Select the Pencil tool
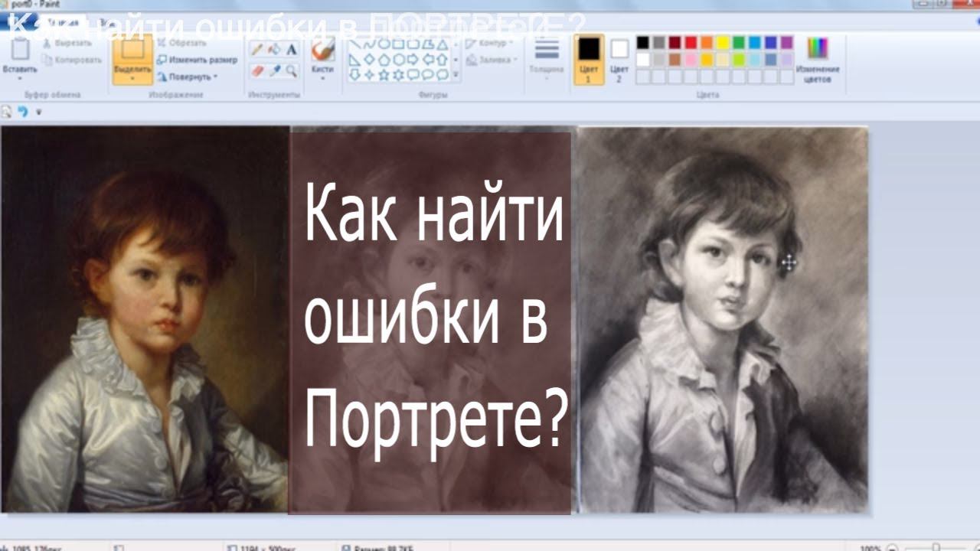The image size is (980, 551). [x=257, y=50]
